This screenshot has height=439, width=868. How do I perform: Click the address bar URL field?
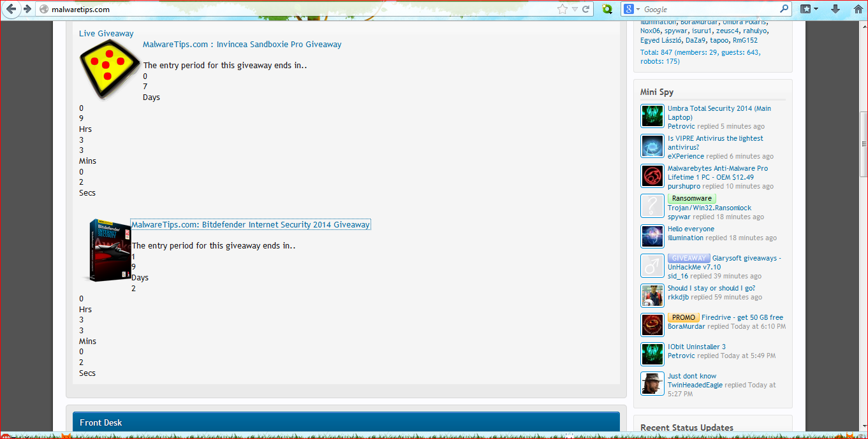click(x=300, y=9)
